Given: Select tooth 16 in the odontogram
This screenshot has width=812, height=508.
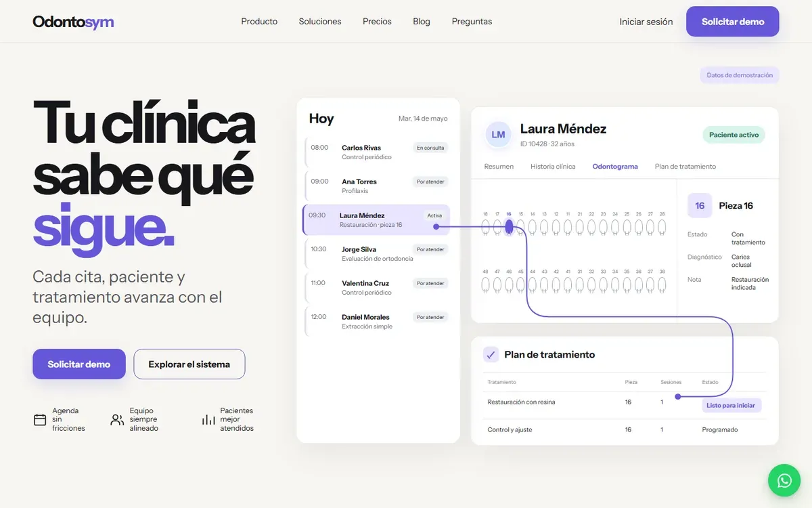Looking at the screenshot, I should [x=509, y=227].
